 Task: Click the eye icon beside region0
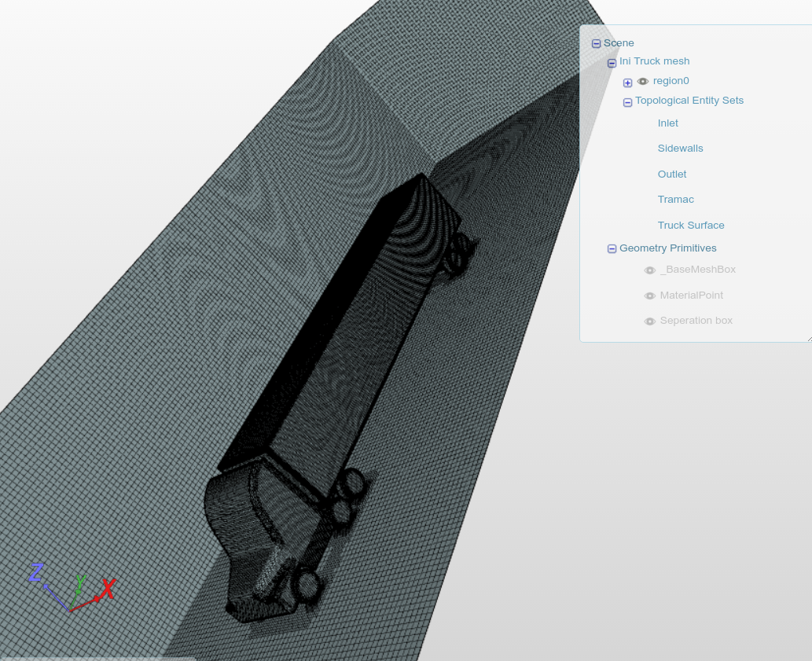point(643,81)
